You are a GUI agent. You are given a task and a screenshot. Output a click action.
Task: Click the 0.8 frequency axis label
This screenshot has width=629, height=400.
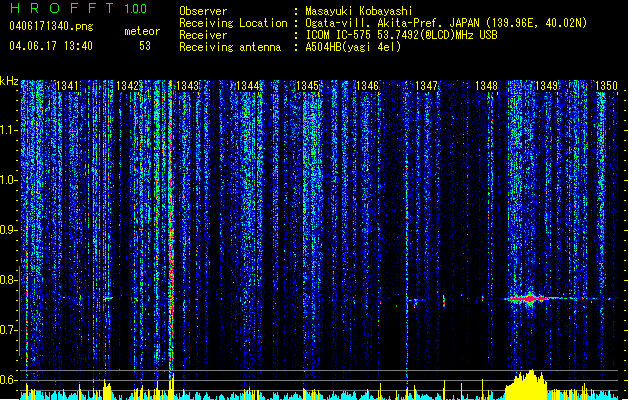tap(8, 280)
